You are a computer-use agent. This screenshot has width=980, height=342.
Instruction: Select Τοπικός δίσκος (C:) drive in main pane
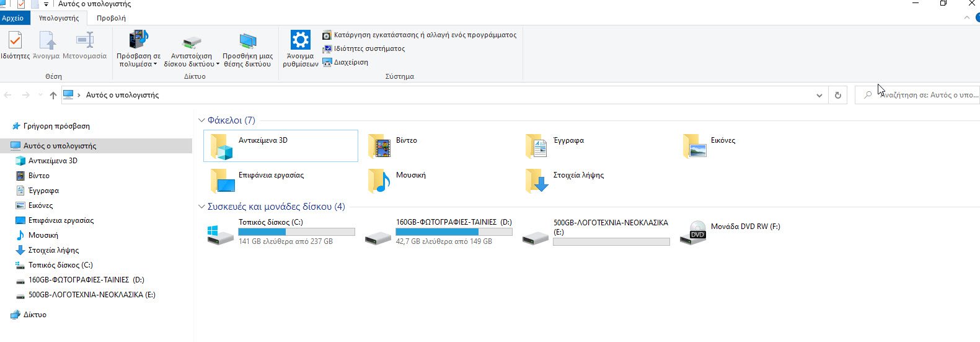[x=281, y=232]
